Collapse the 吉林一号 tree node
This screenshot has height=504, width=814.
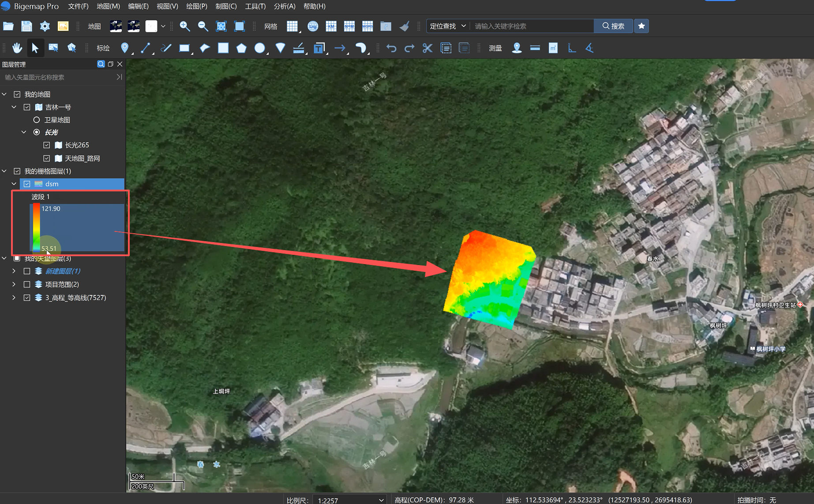[14, 107]
